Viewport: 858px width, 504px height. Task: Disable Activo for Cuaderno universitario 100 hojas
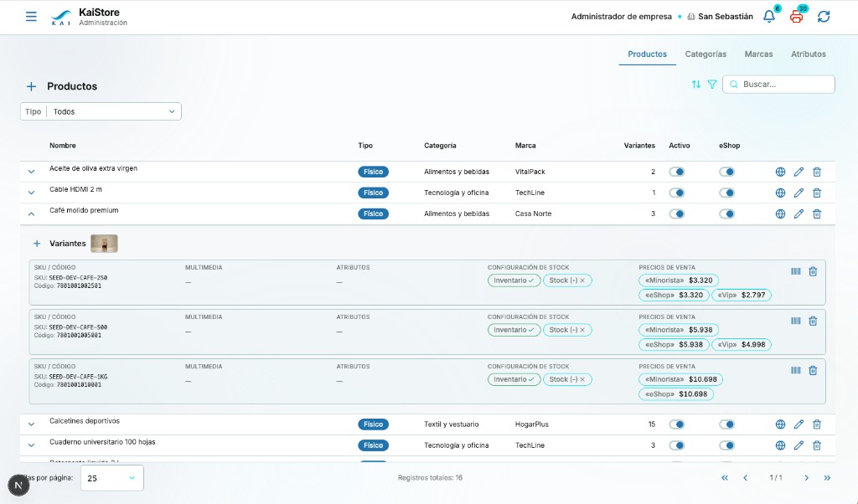point(677,445)
